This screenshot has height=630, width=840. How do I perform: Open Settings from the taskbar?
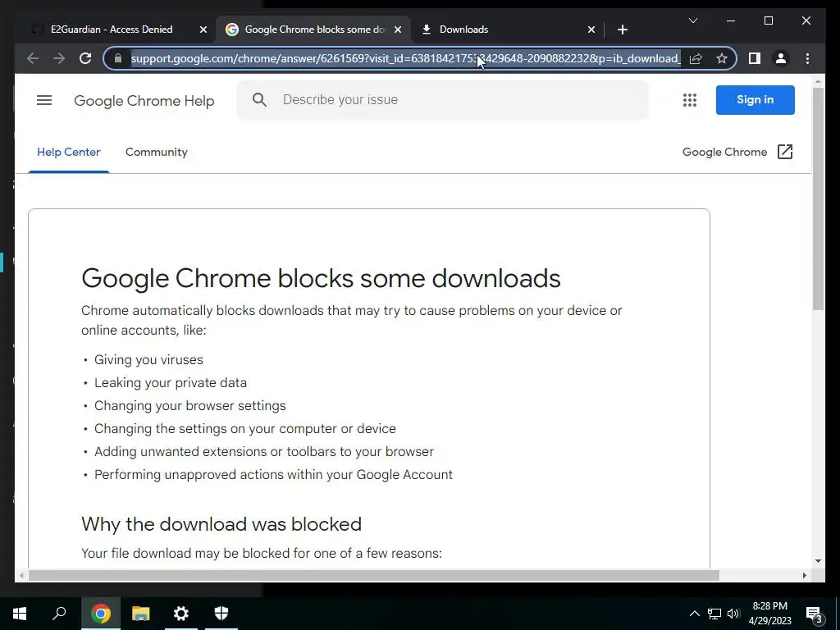pyautogui.click(x=181, y=614)
